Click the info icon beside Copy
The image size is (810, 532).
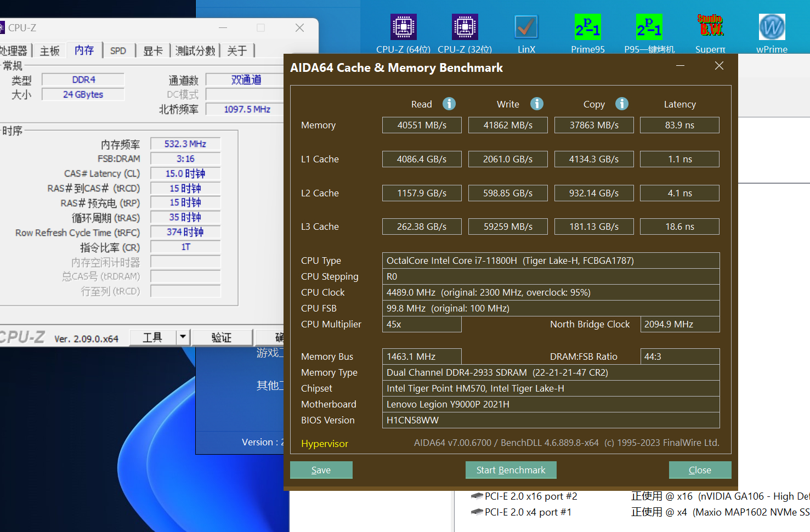(x=622, y=104)
